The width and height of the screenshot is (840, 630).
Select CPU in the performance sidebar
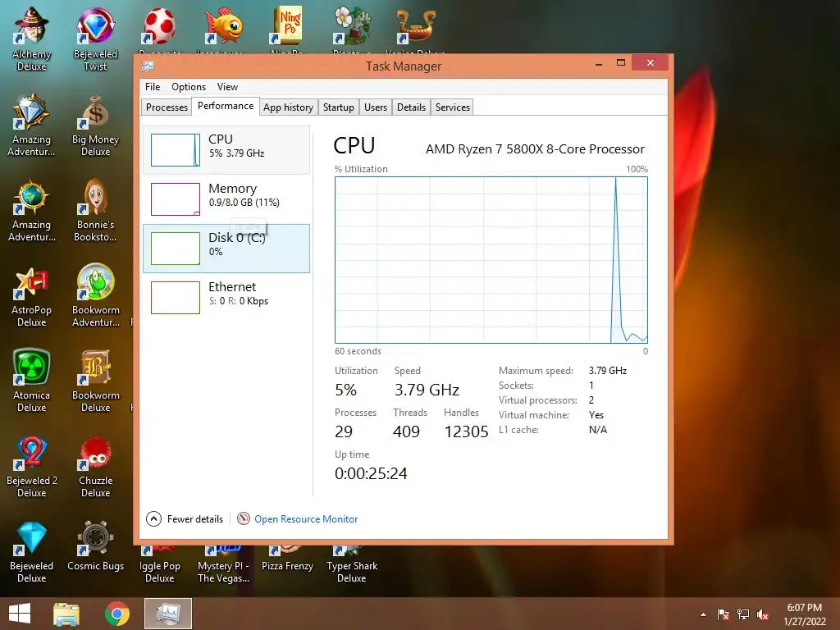[x=226, y=150]
